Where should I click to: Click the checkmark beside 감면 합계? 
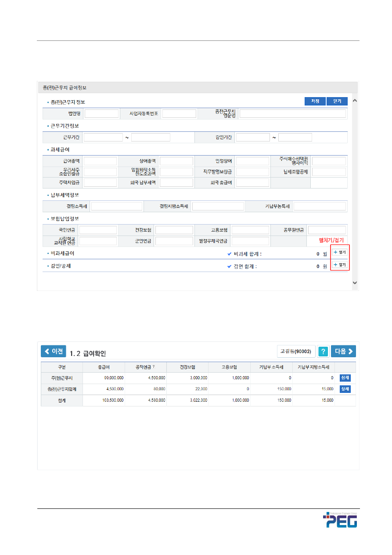coord(229,266)
